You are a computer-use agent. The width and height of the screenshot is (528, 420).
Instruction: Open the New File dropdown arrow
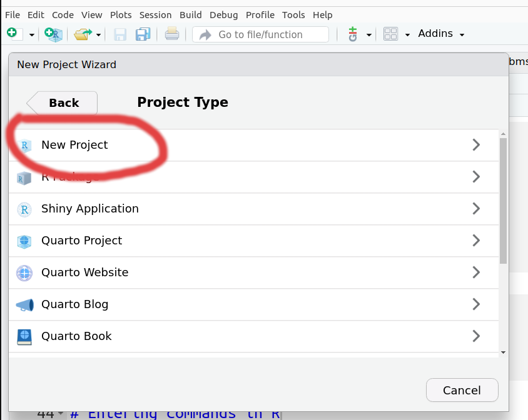(32, 35)
